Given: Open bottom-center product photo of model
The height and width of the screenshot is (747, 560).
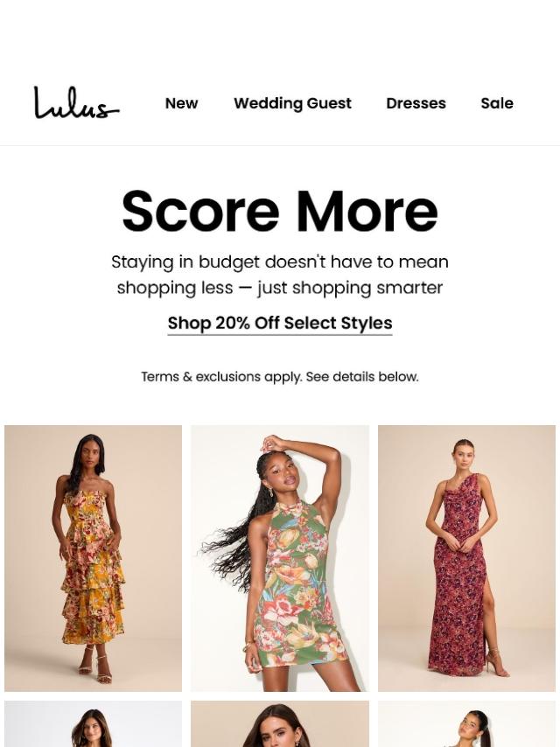Looking at the screenshot, I should point(280,723).
